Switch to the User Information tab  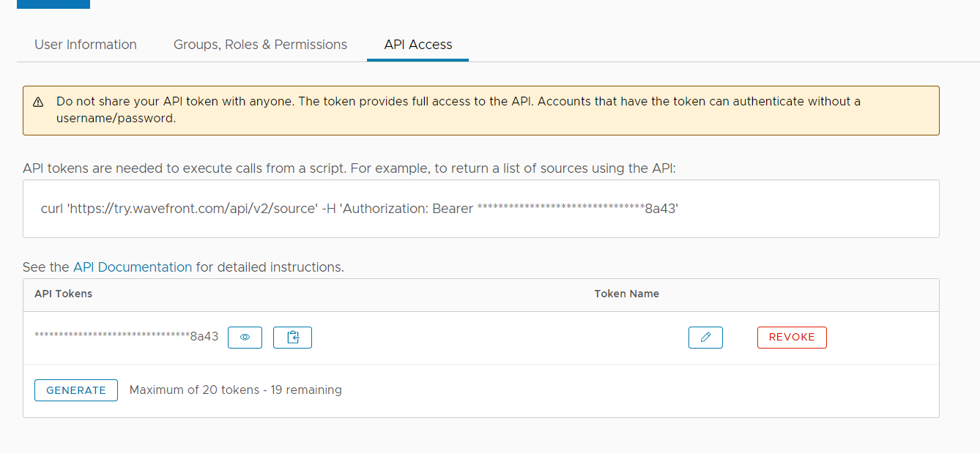(x=86, y=45)
